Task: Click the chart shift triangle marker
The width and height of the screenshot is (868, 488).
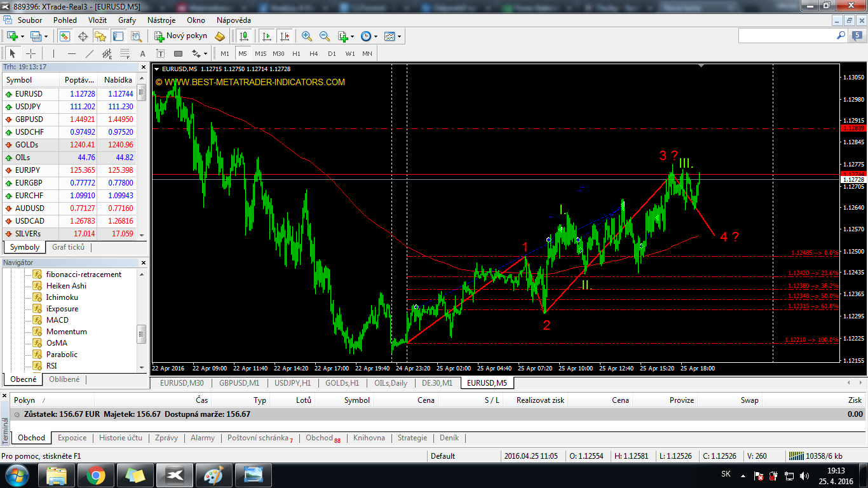Action: click(701, 65)
